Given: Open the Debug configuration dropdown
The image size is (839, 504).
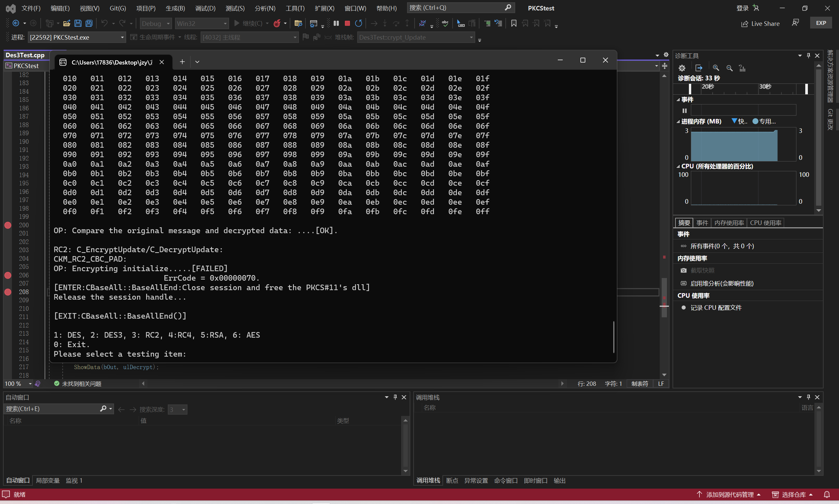Looking at the screenshot, I should [168, 24].
